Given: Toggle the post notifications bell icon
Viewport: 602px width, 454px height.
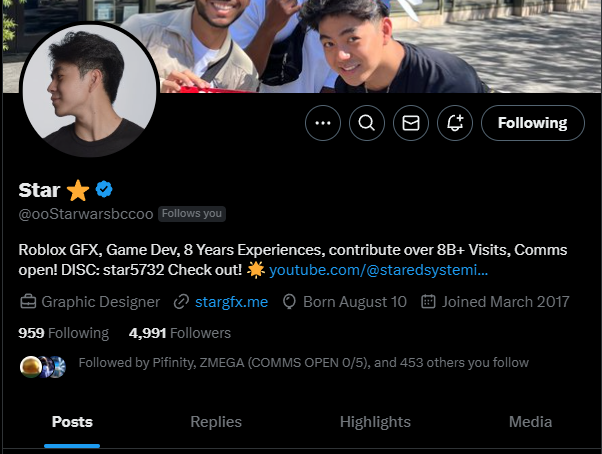Looking at the screenshot, I should tap(456, 123).
